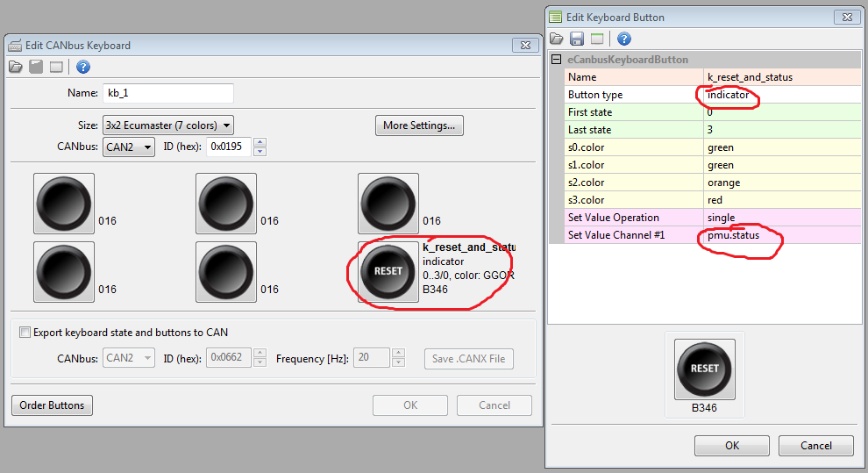Screen dimensions: 868x473
Task: Click the More Settings button
Action: pyautogui.click(x=419, y=125)
